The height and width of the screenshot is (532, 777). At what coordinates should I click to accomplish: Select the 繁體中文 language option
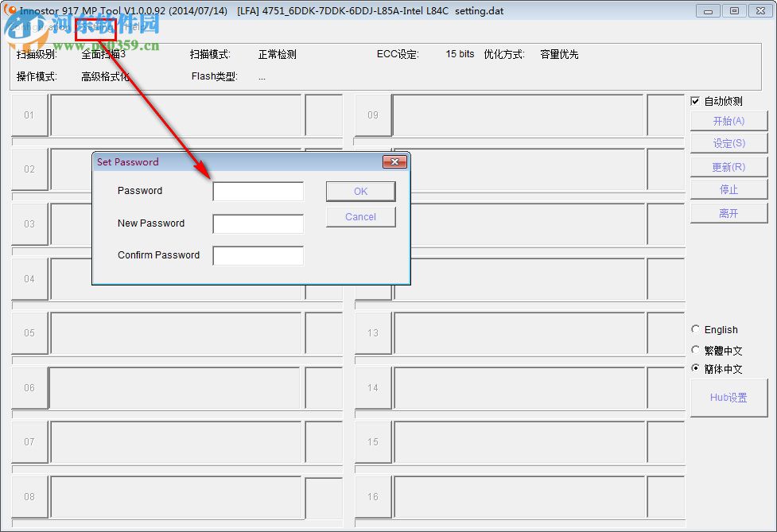click(x=696, y=349)
